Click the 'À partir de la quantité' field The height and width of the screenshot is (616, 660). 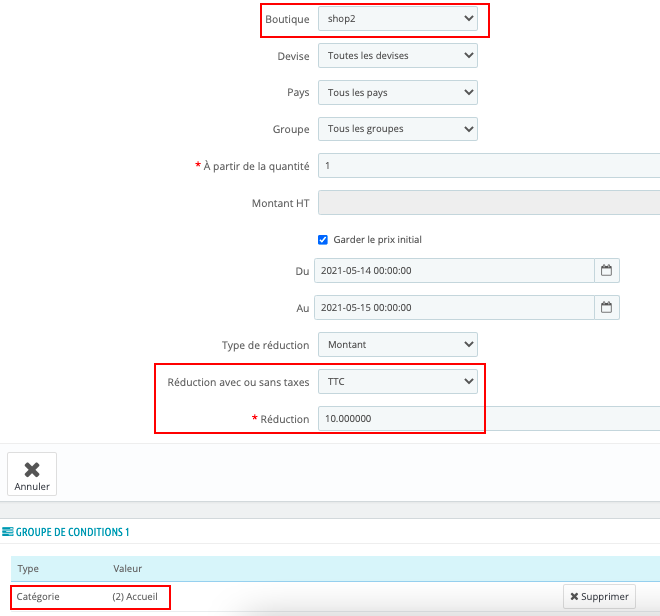pos(489,165)
